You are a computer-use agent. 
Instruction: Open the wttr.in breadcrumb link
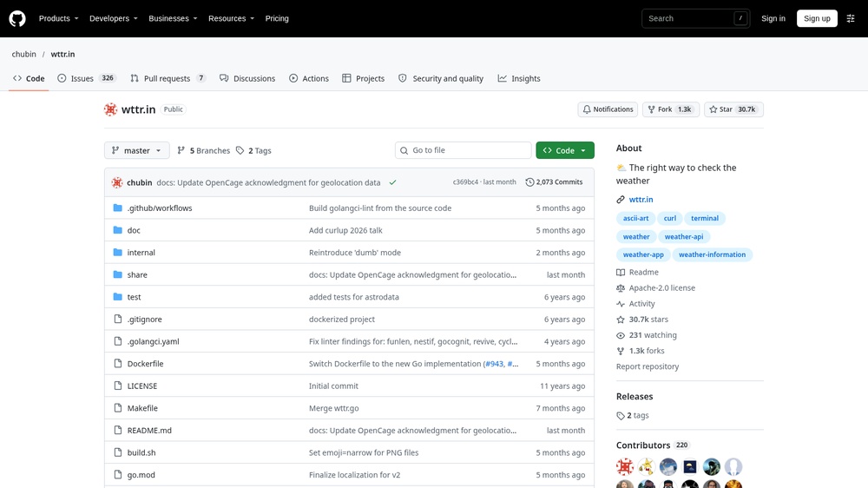click(x=62, y=54)
